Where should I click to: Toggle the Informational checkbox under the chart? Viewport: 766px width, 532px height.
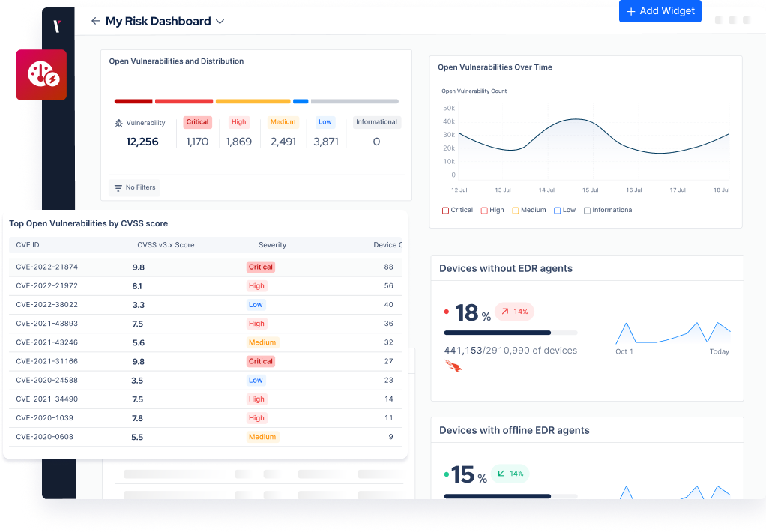588,210
